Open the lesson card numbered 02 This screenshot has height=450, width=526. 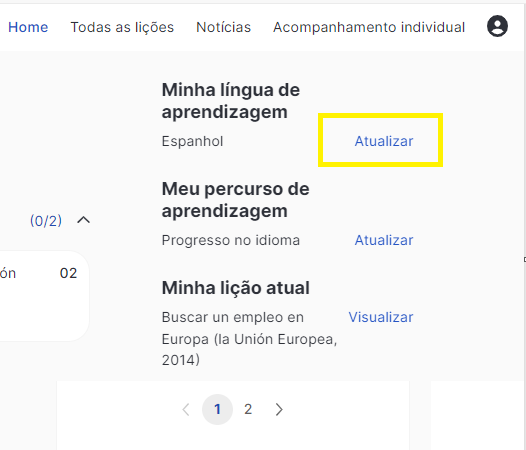(44, 296)
